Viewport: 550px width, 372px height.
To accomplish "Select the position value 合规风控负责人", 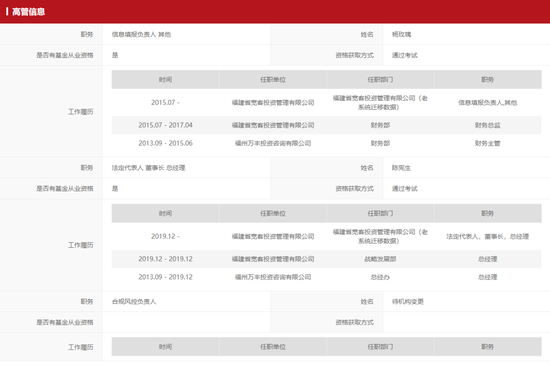I will pyautogui.click(x=134, y=302).
